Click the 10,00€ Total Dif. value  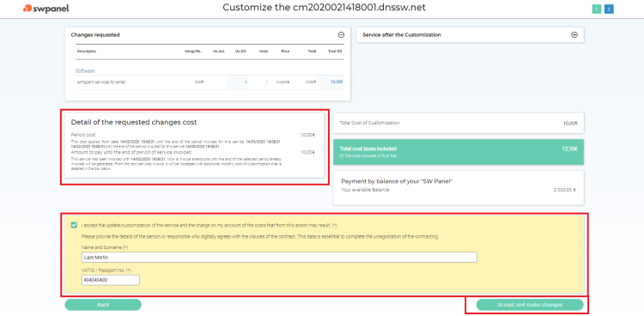click(337, 82)
